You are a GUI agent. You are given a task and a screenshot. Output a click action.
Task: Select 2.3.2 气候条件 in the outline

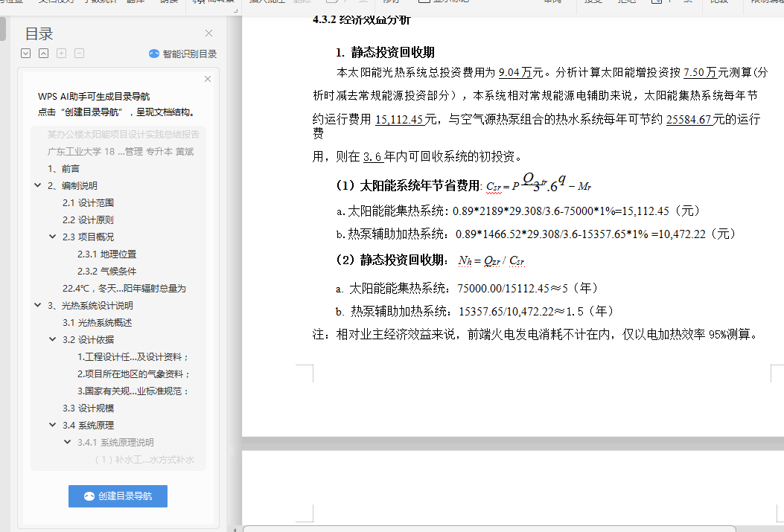107,272
